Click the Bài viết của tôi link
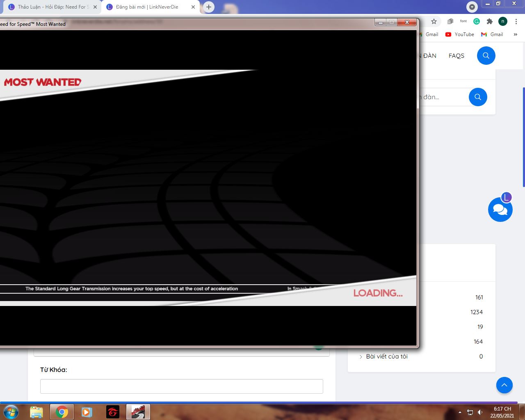The height and width of the screenshot is (420, 525). click(386, 356)
